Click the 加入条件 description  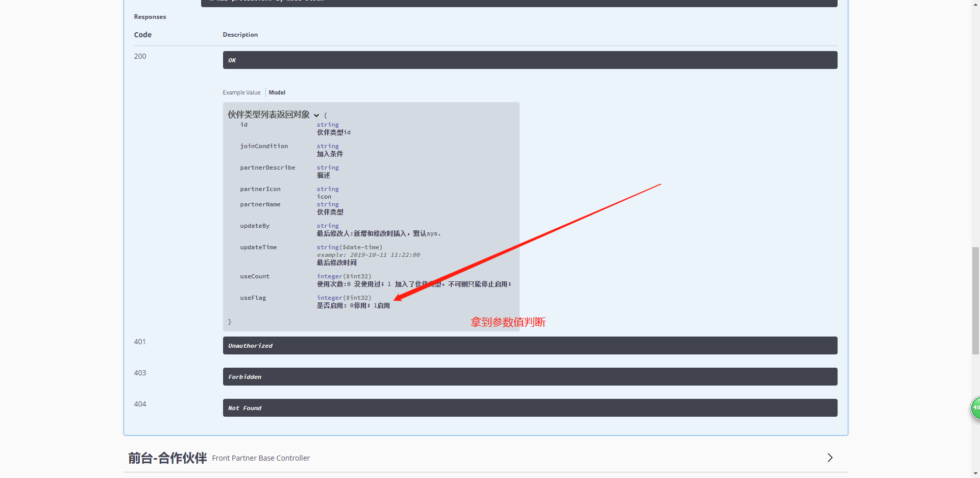(330, 154)
